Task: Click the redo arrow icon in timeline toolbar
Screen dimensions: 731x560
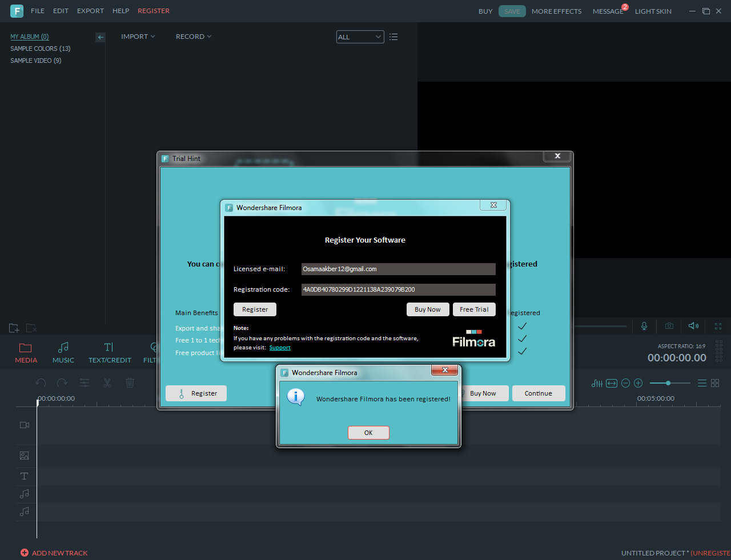Action: pyautogui.click(x=62, y=383)
